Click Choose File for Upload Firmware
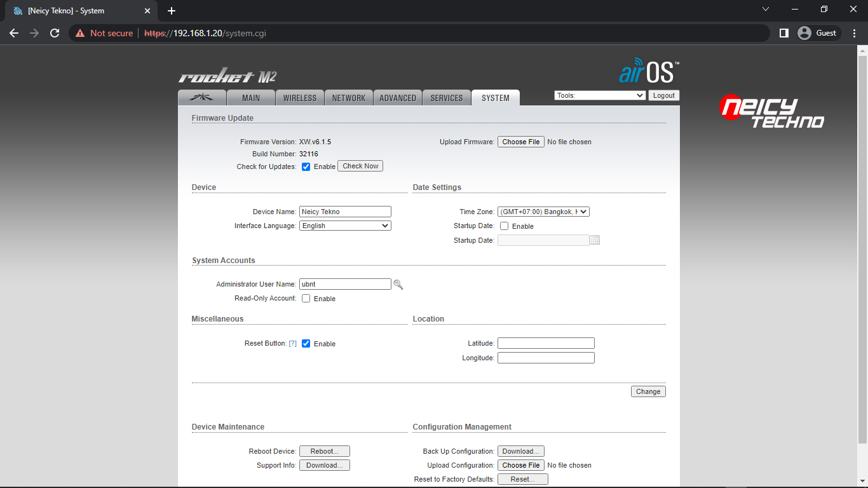 521,142
